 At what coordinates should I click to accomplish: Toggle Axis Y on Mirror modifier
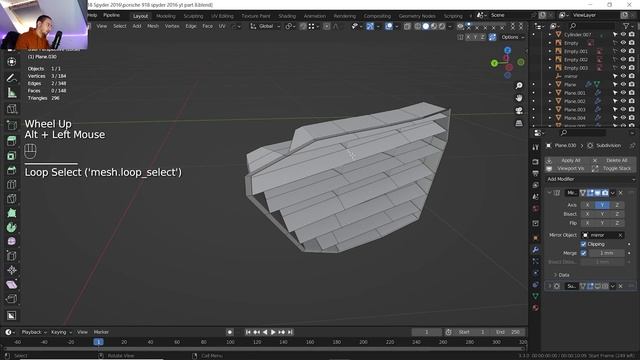tap(602, 205)
